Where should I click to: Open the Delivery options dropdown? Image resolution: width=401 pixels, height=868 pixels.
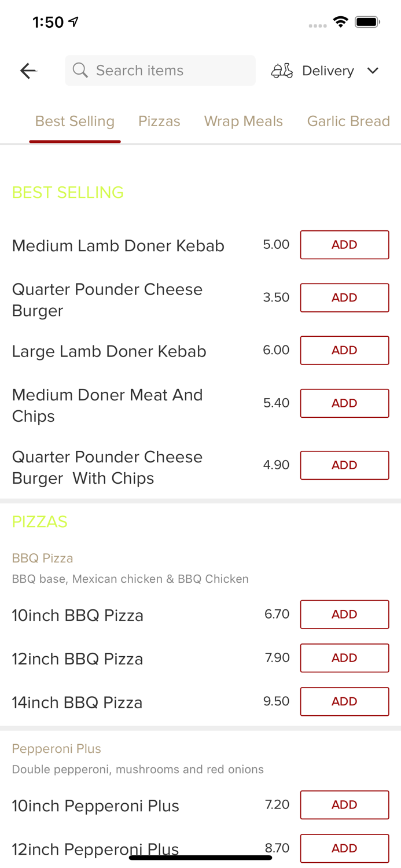click(328, 70)
